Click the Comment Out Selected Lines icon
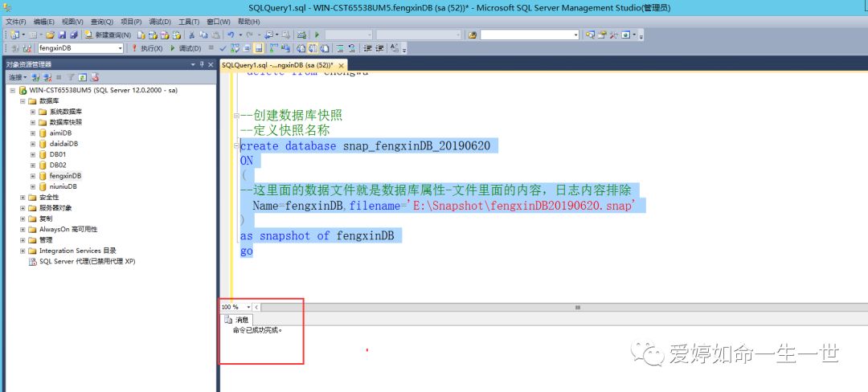868x392 pixels. (341, 48)
